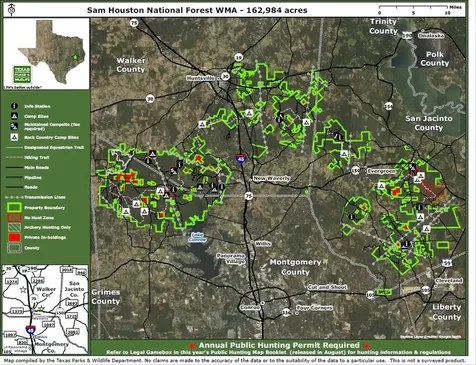Click the Route 59 shield above Cleveland

(x=447, y=263)
